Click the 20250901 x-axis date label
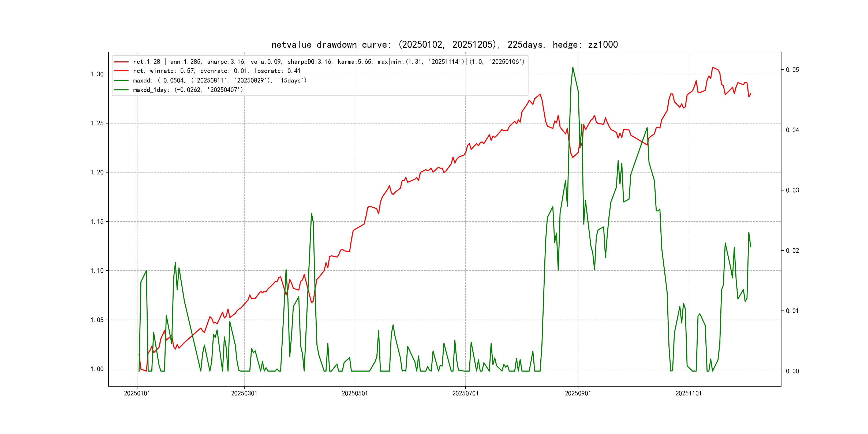The width and height of the screenshot is (868, 434). coord(578,393)
